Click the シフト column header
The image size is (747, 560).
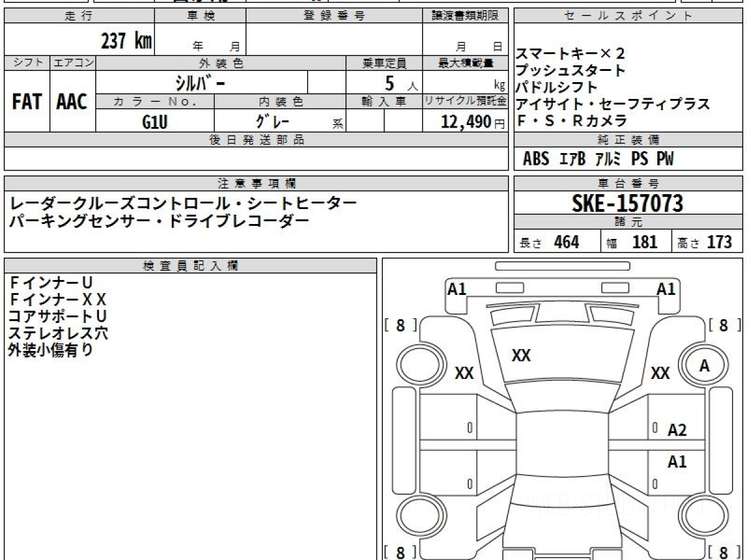tap(27, 63)
